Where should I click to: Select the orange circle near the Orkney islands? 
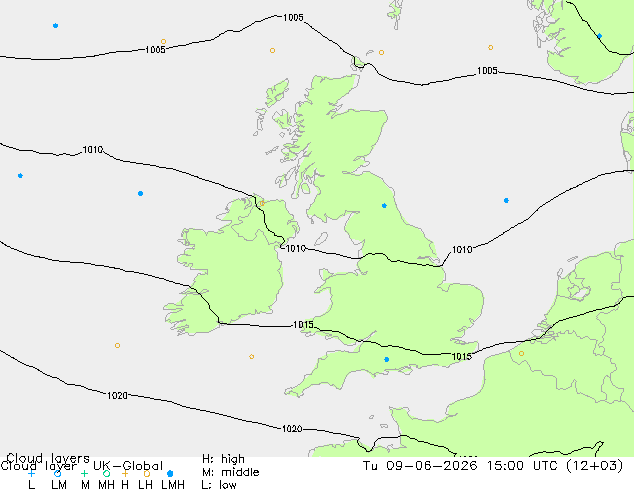tap(381, 53)
